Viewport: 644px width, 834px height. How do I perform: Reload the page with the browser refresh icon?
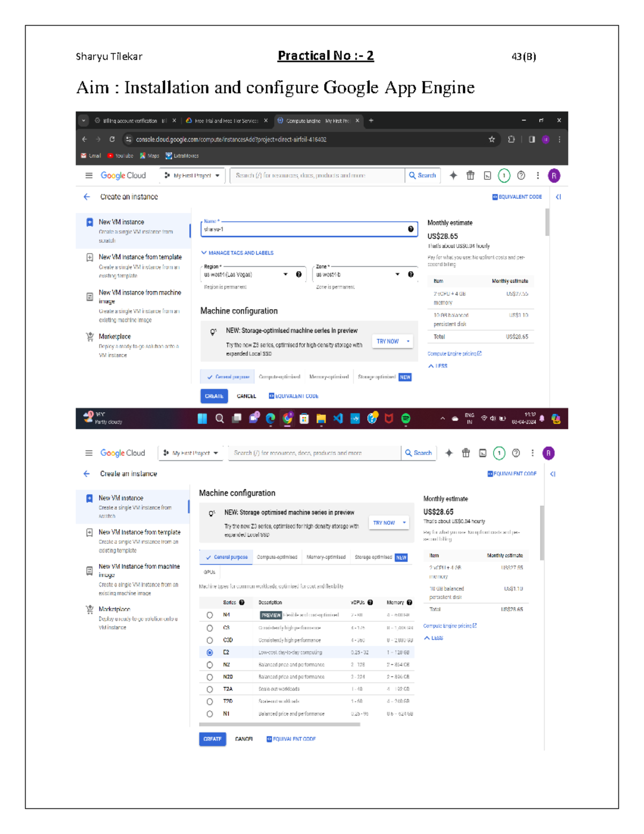pyautogui.click(x=112, y=139)
